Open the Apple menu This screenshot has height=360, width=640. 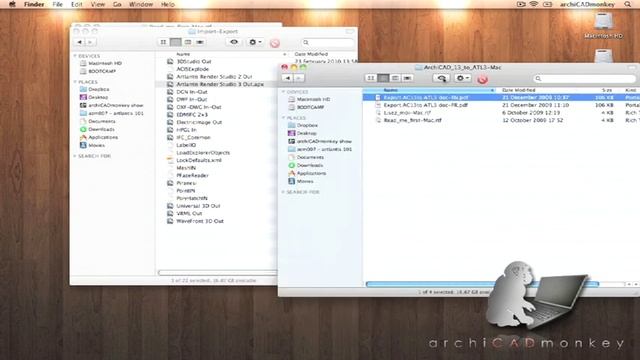[12, 4]
